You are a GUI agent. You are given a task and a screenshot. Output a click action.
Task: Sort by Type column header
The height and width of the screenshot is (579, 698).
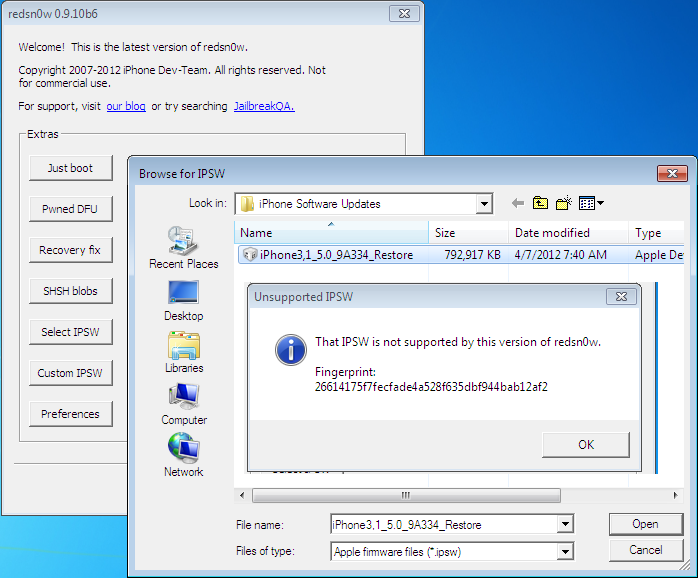657,232
